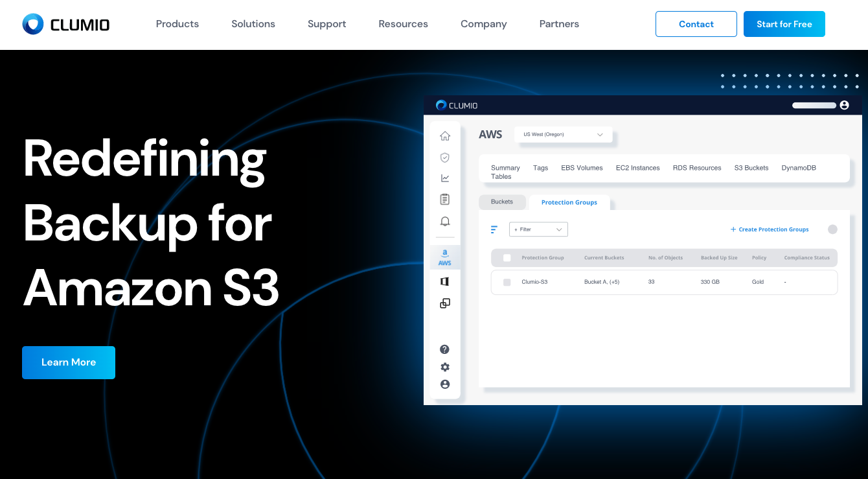Click Create Protection Groups link
Screen dimensions: 868x479
tap(770, 229)
